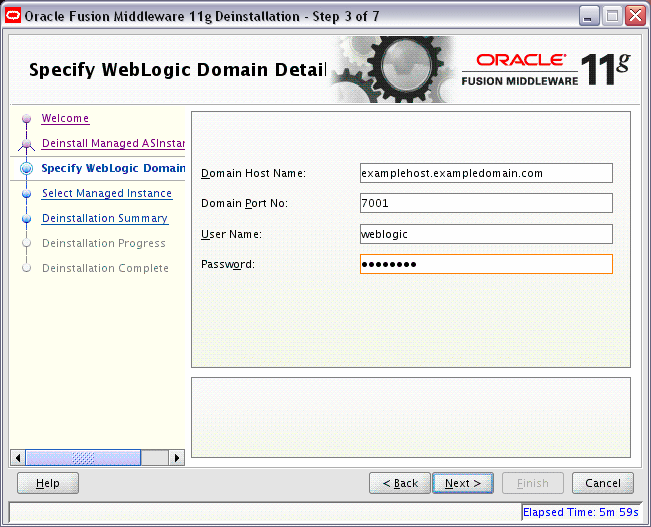Focus the User Name field
The image size is (651, 527).
click(x=486, y=234)
